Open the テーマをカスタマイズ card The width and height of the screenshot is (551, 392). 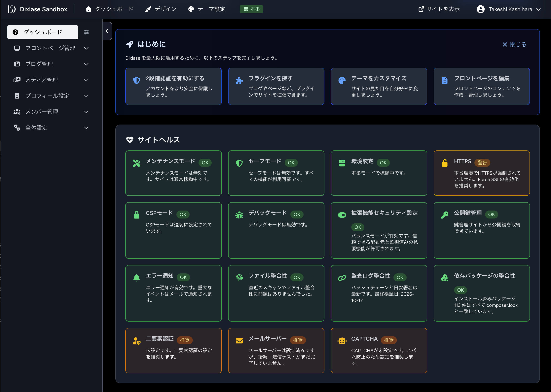379,86
